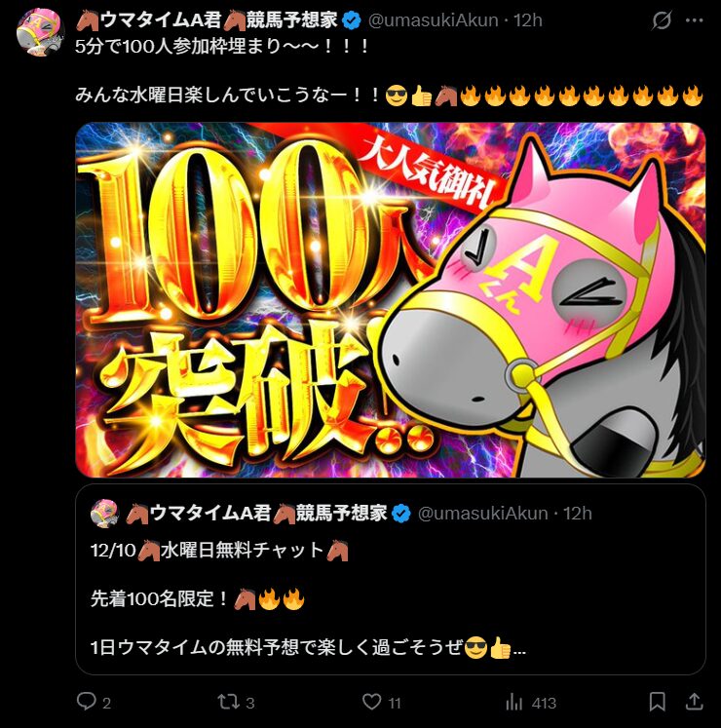Click the reply speech bubble icon
The height and width of the screenshot is (728, 721).
click(87, 702)
